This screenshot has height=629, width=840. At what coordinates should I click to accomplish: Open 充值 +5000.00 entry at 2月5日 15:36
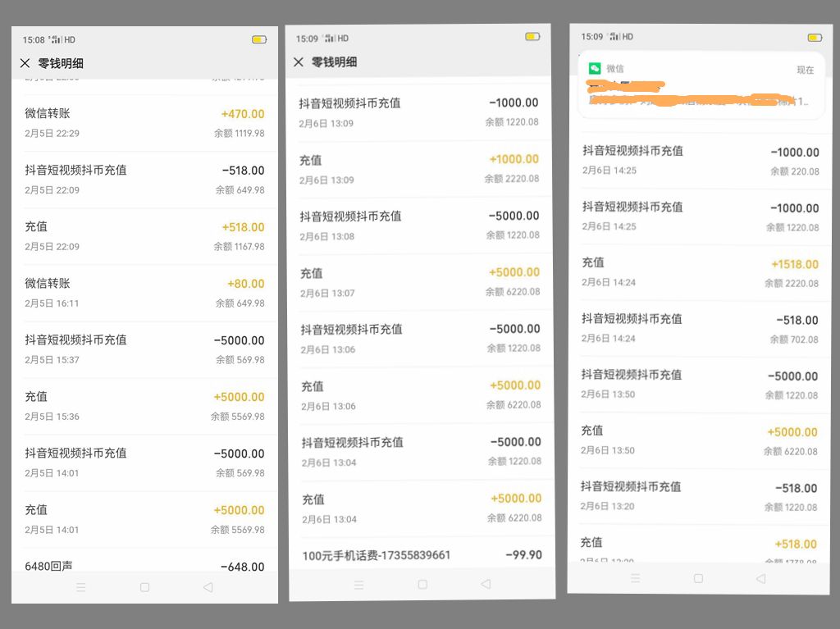(144, 406)
